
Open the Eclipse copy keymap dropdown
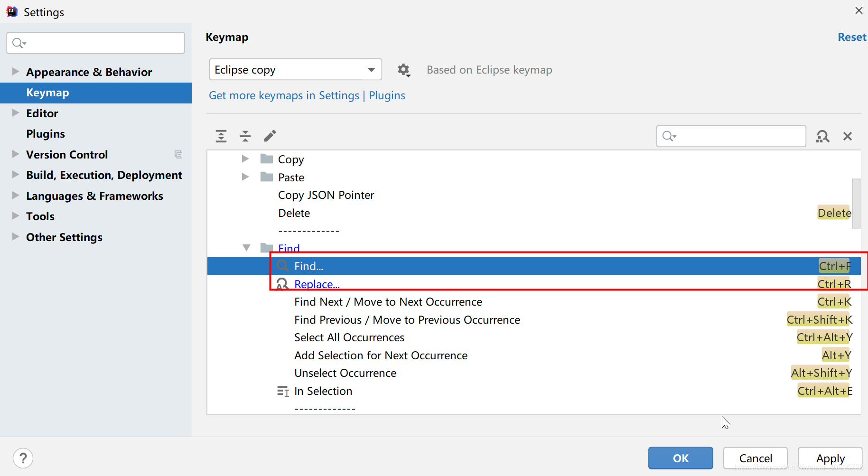[x=295, y=70]
